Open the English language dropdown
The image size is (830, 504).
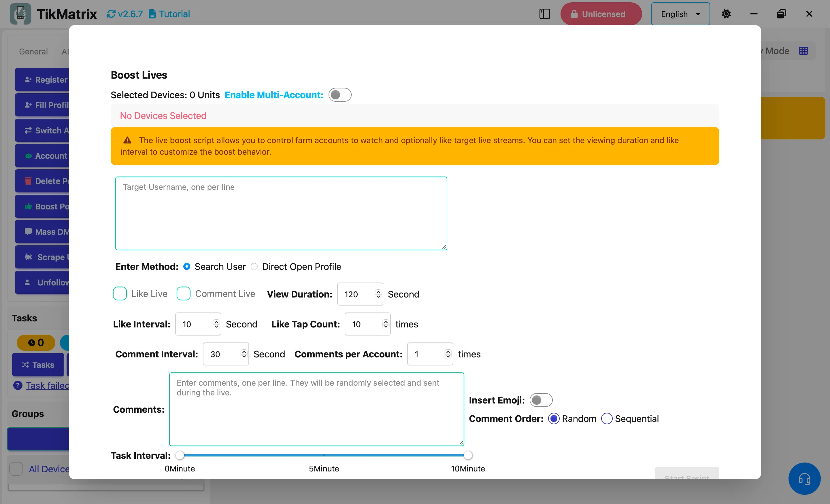pos(680,14)
